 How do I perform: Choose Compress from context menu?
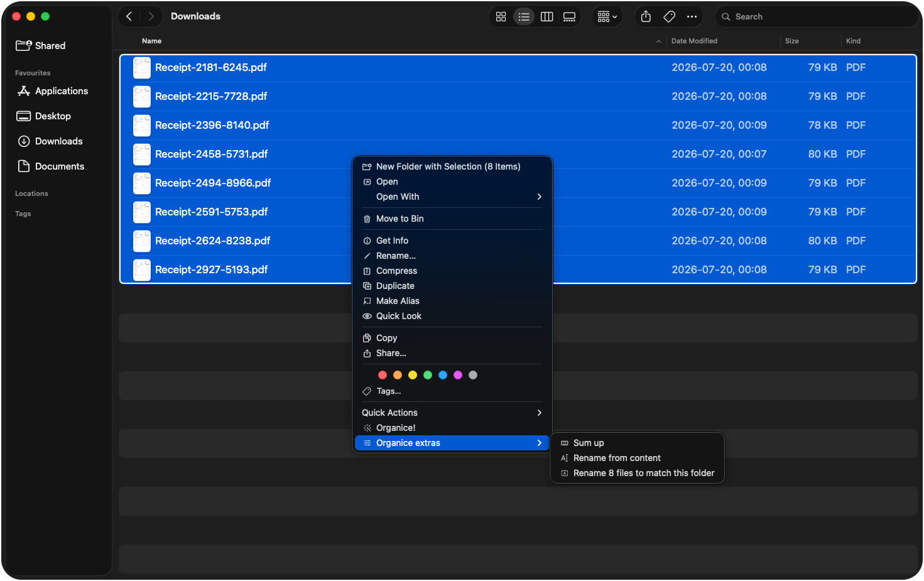[452, 271]
